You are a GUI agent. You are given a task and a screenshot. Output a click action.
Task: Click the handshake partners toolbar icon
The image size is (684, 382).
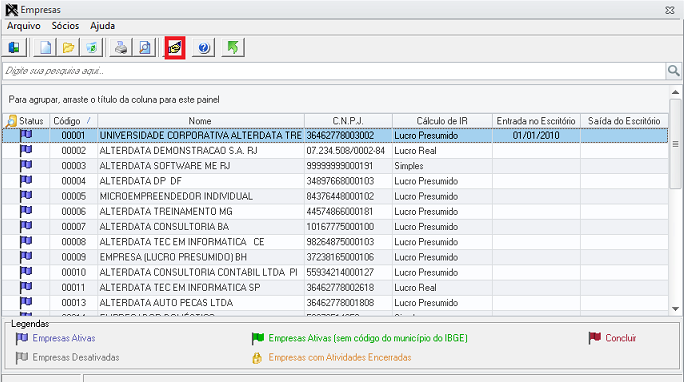[x=175, y=48]
